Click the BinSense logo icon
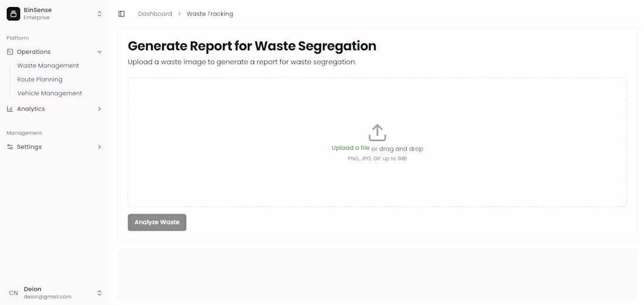644x305 pixels. [13, 13]
